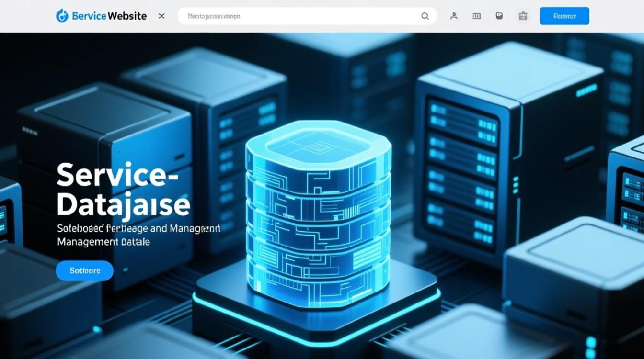The width and height of the screenshot is (644, 359).
Task: Click the dark round icon in header
Action: [499, 16]
